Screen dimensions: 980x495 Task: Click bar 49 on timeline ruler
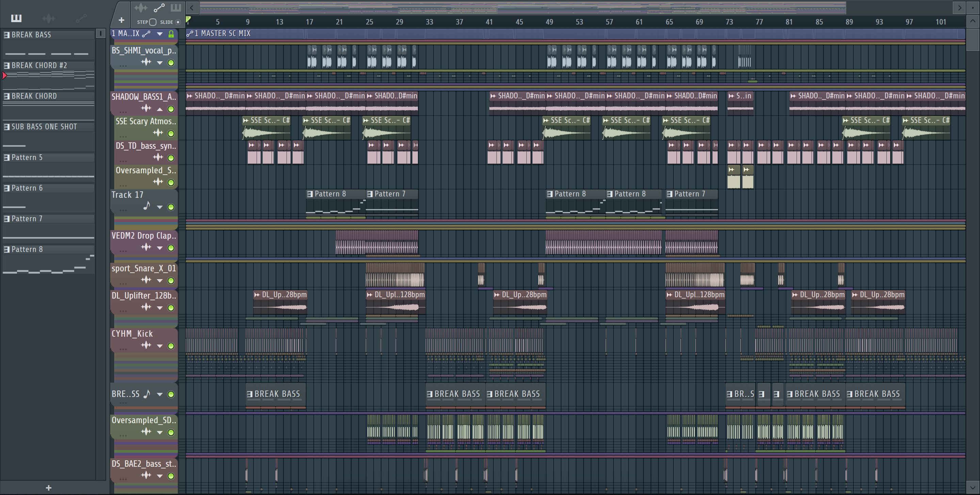click(x=549, y=22)
